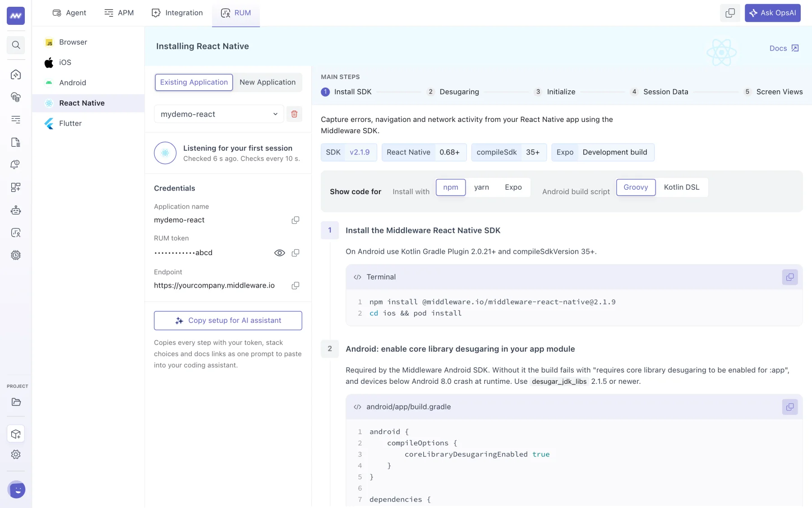Expand the mydemo-react application dropdown
812x508 pixels.
[219, 114]
